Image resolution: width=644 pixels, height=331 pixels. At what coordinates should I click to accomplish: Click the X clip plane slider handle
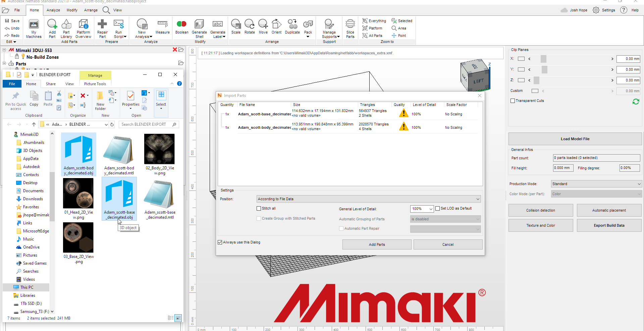pos(543,59)
